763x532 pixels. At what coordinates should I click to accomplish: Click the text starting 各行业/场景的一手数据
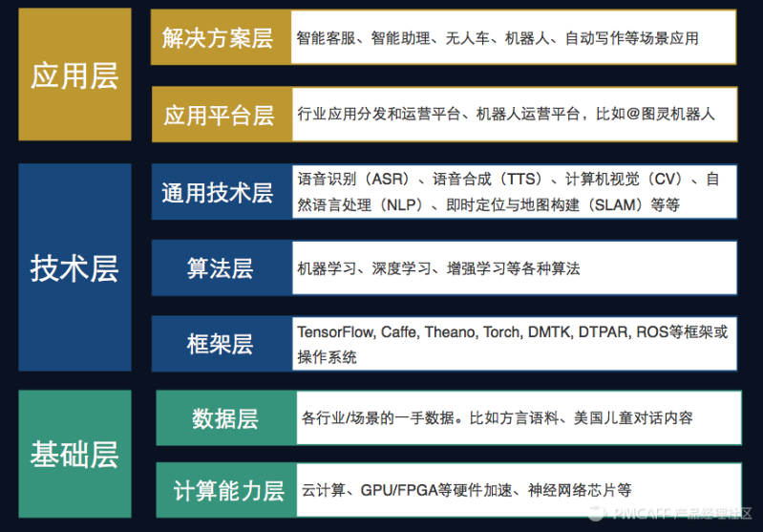(497, 417)
